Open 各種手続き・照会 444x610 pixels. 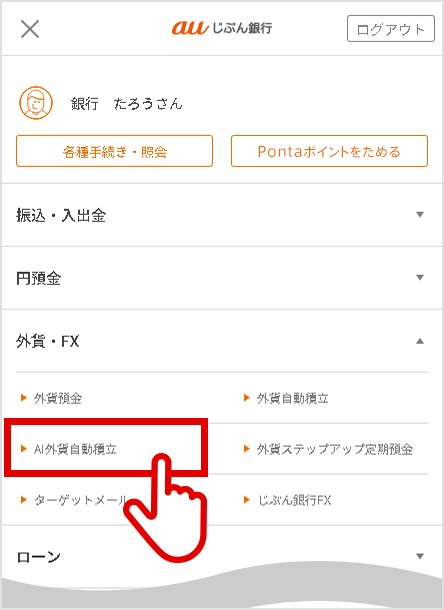114,151
